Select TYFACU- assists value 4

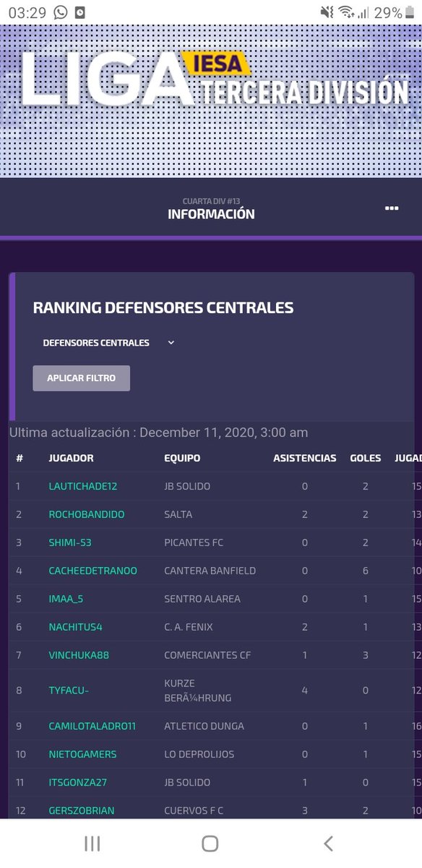tap(305, 691)
